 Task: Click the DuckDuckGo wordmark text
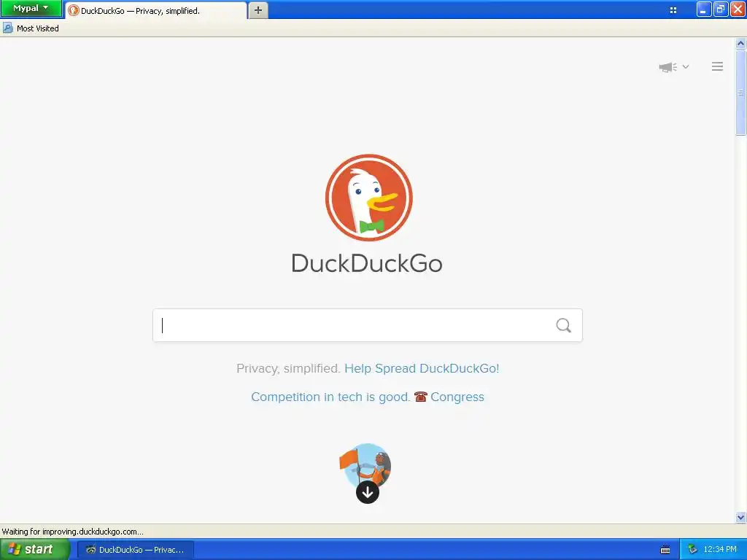coord(367,263)
